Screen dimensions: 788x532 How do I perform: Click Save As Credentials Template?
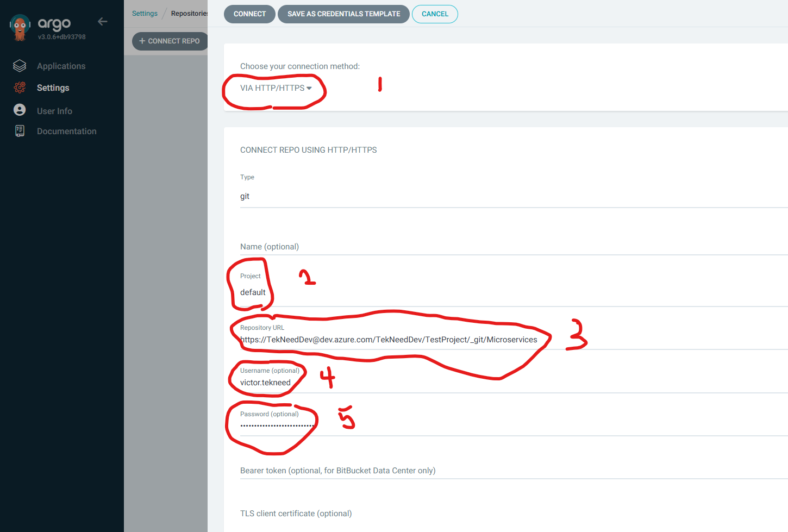point(343,14)
